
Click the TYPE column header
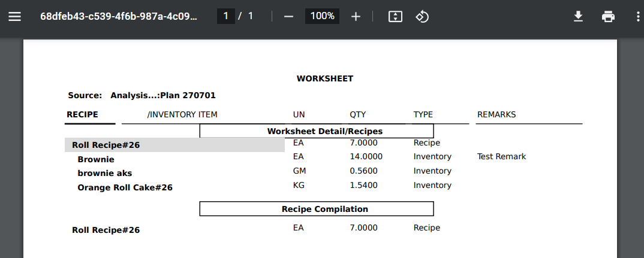pos(423,114)
